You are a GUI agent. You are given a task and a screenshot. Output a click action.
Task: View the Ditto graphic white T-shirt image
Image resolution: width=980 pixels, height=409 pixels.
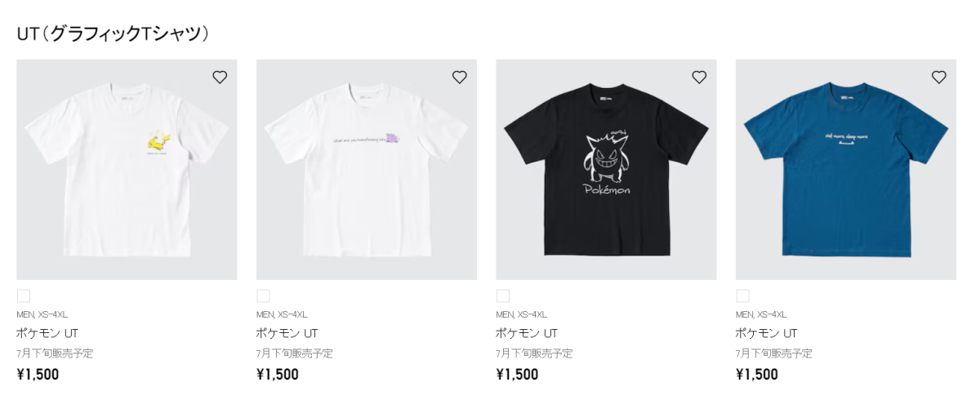[367, 170]
